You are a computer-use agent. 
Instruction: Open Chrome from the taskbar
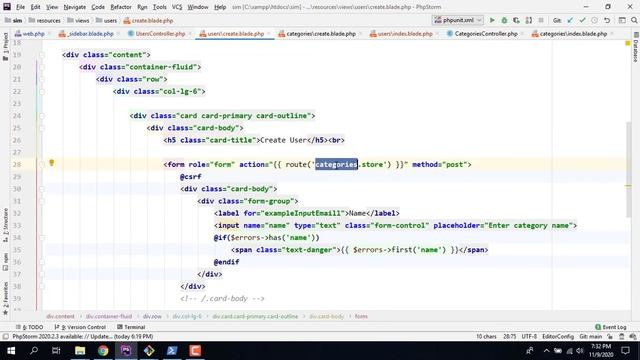click(103, 351)
